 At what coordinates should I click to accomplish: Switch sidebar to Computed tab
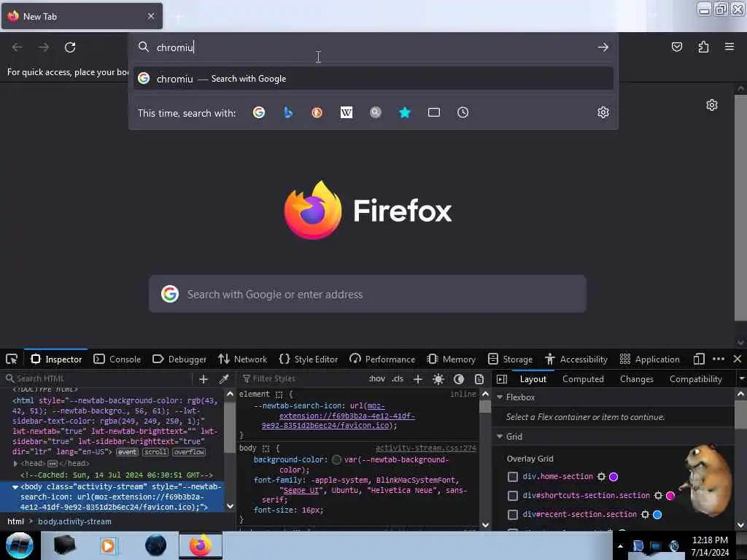click(583, 379)
